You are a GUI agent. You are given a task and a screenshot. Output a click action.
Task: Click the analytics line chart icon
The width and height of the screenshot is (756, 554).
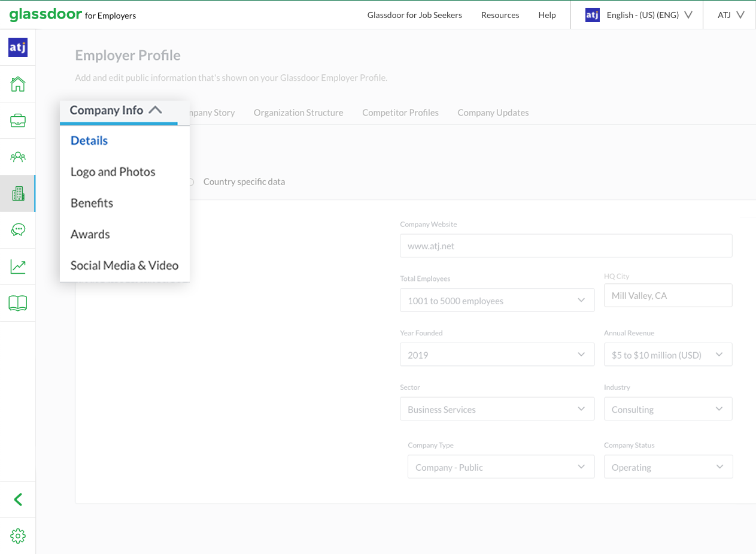click(18, 267)
